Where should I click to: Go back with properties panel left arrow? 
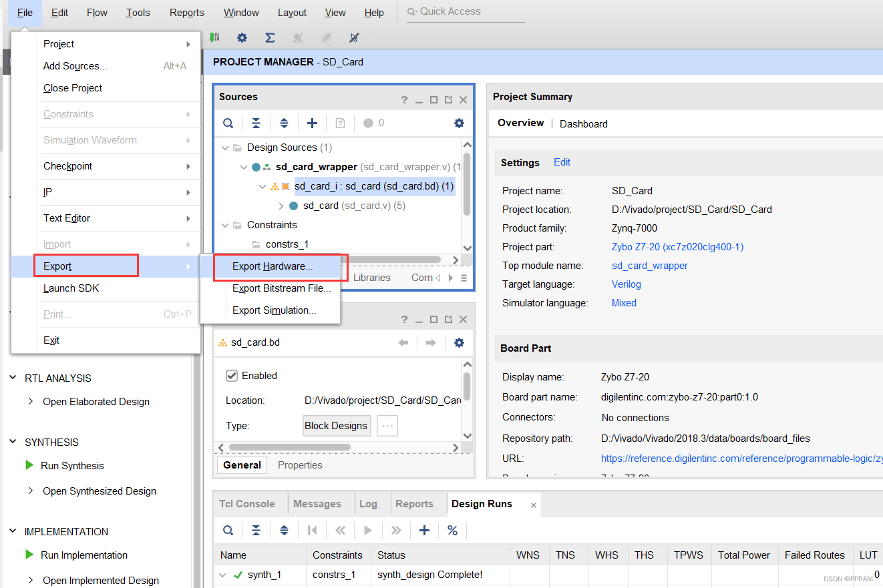(x=403, y=342)
